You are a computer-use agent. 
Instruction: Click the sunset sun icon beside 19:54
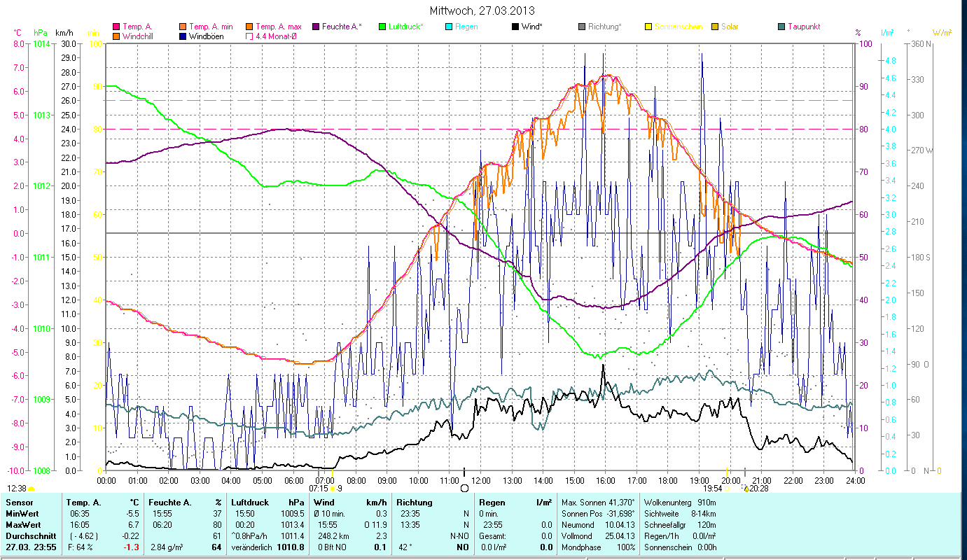point(728,488)
